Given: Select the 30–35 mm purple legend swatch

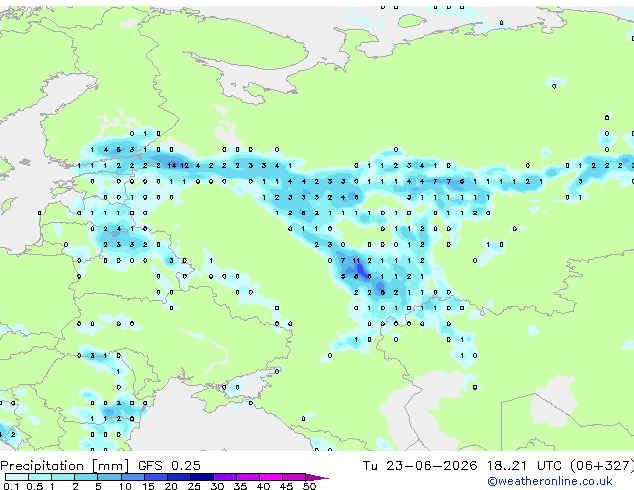Looking at the screenshot, I should (x=225, y=477).
